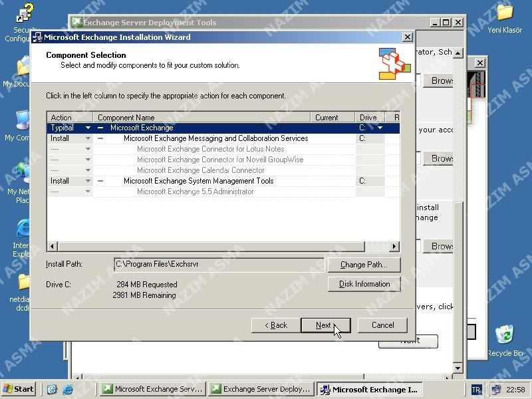Screen dimensions: 532x399
Task: Go Back in the installation wizard
Action: (276, 325)
